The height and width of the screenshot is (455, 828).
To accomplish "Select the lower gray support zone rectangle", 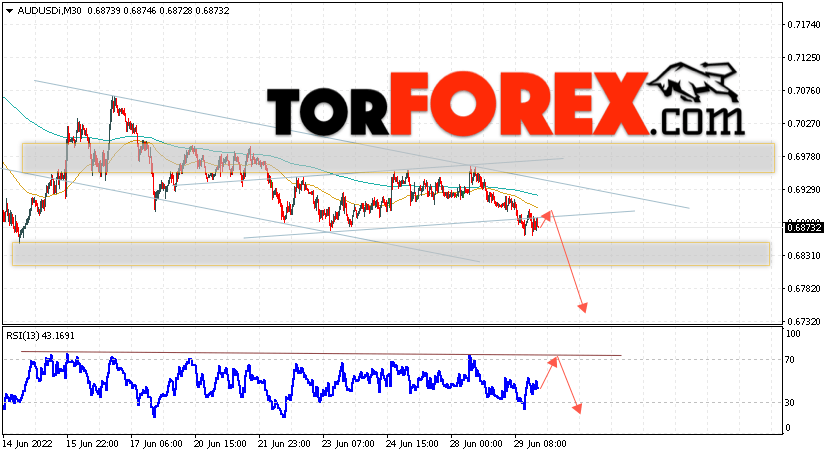I will coord(391,254).
